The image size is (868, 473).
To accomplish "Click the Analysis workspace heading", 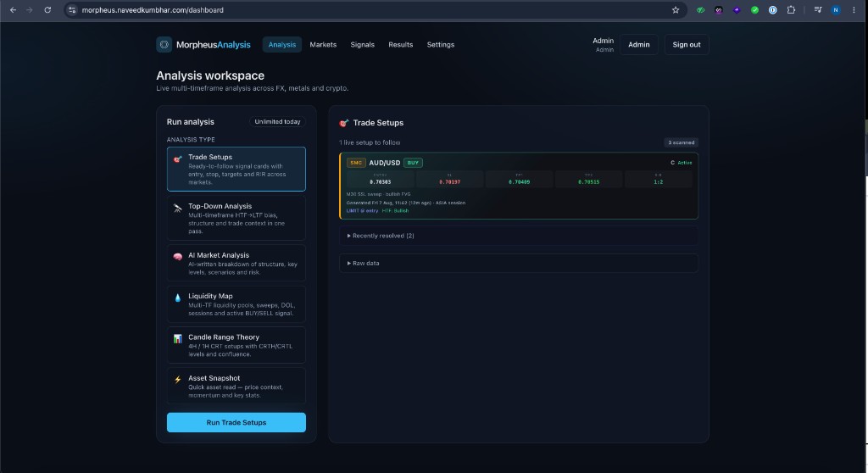I will pos(210,75).
